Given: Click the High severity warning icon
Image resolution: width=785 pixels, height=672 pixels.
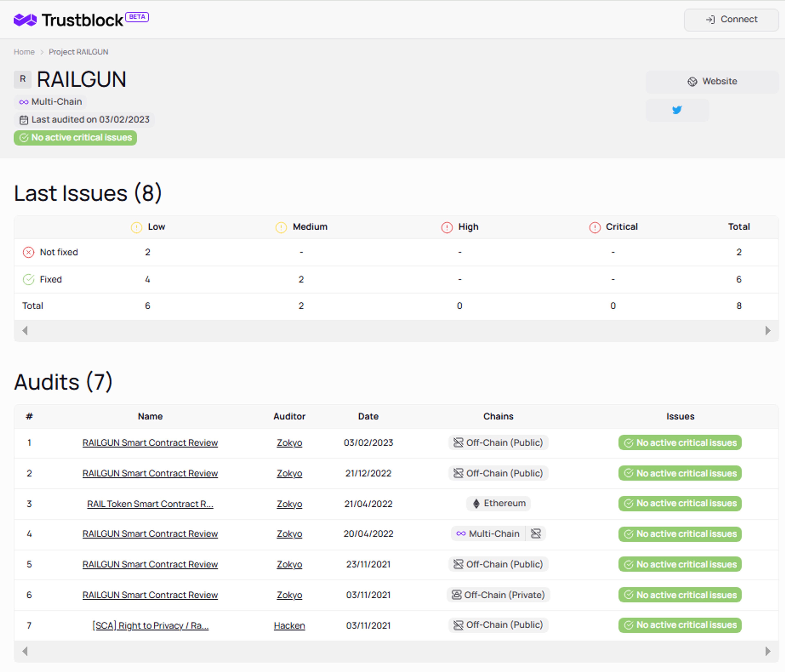Looking at the screenshot, I should coord(447,227).
